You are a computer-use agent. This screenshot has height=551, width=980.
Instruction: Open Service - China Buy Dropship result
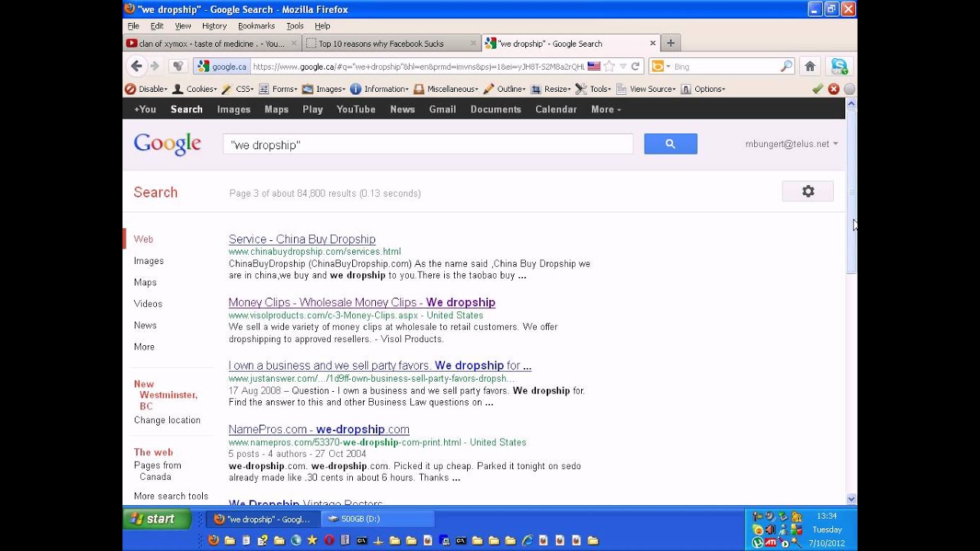pyautogui.click(x=302, y=240)
